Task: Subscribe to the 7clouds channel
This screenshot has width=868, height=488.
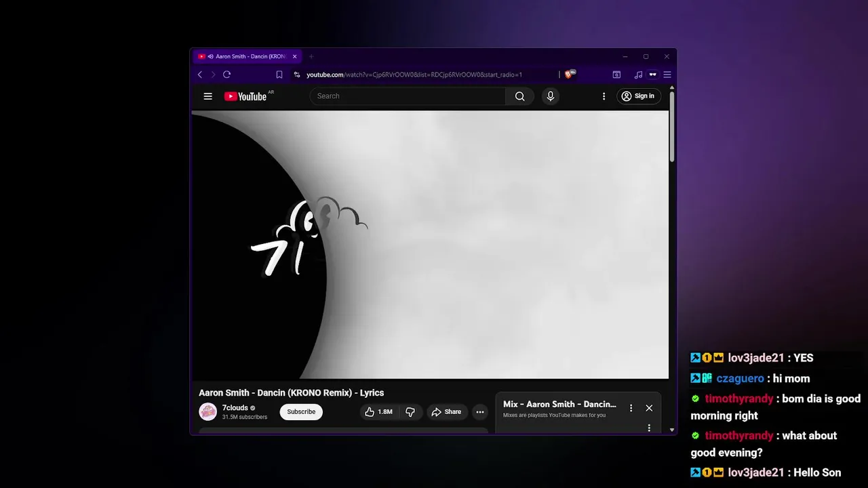Action: pos(301,412)
